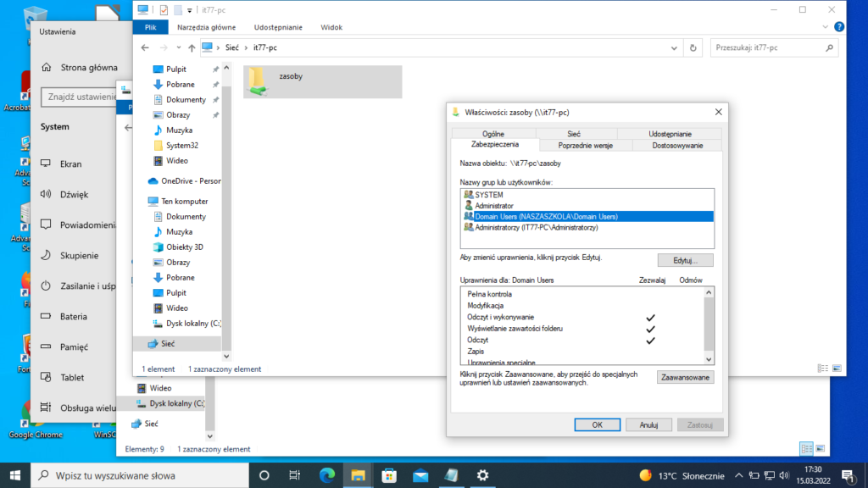This screenshot has width=868, height=488.
Task: Open recent locations dropdown arrow
Action: (179, 48)
